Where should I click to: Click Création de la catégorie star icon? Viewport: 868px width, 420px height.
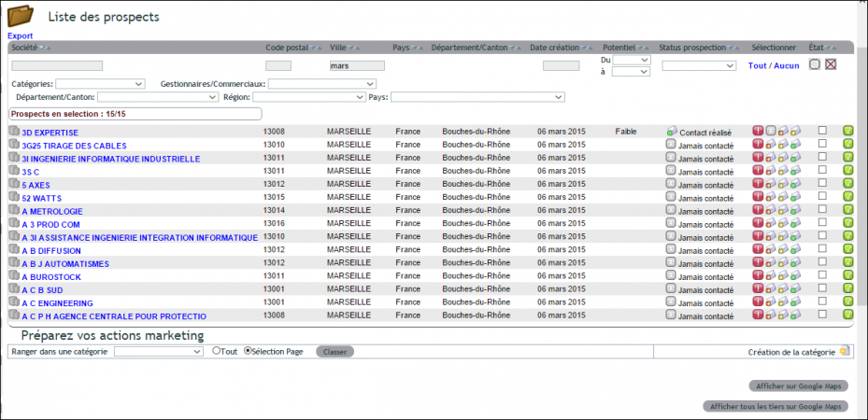point(845,351)
